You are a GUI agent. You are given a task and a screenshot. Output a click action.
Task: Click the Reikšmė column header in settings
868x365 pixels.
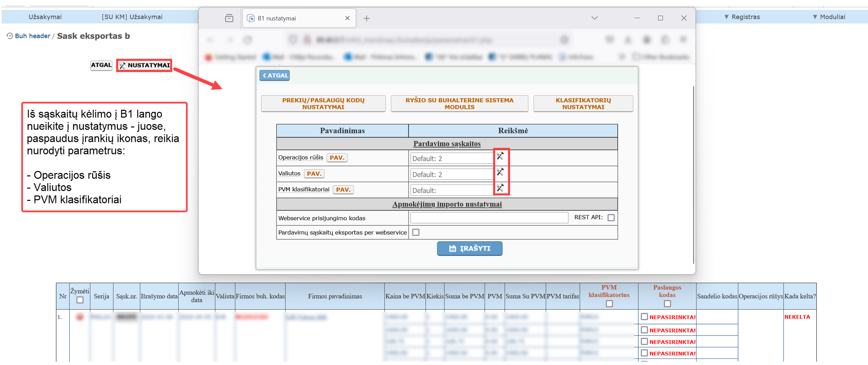tap(513, 131)
